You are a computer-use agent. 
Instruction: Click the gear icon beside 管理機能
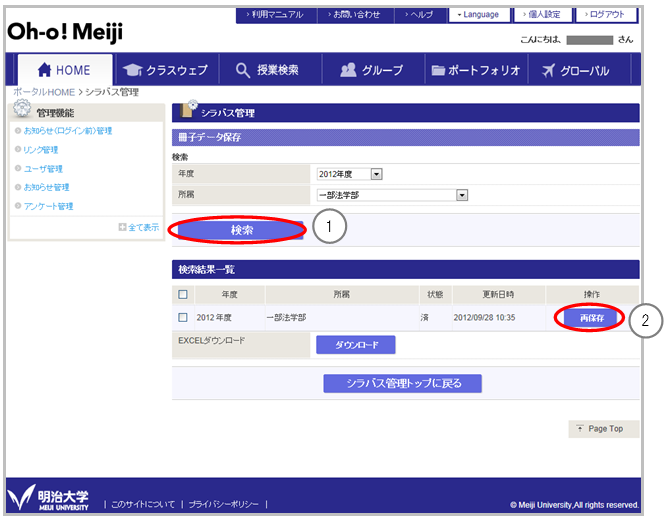(x=22, y=108)
